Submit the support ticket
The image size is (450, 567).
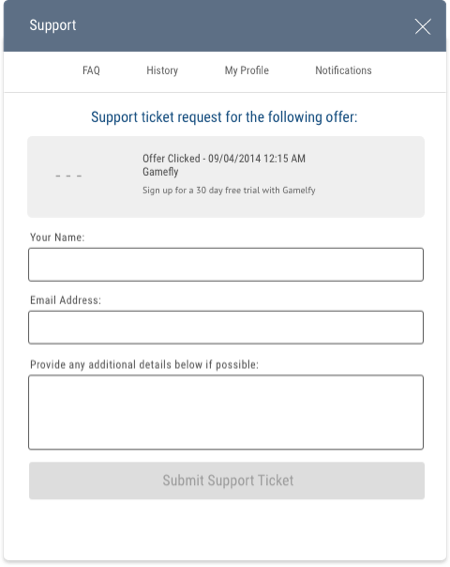[x=227, y=481]
